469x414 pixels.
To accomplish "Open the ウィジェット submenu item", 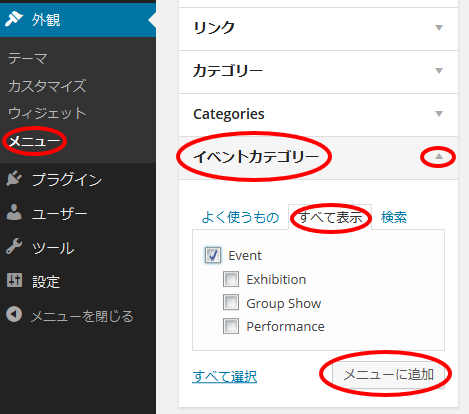I will pos(47,113).
